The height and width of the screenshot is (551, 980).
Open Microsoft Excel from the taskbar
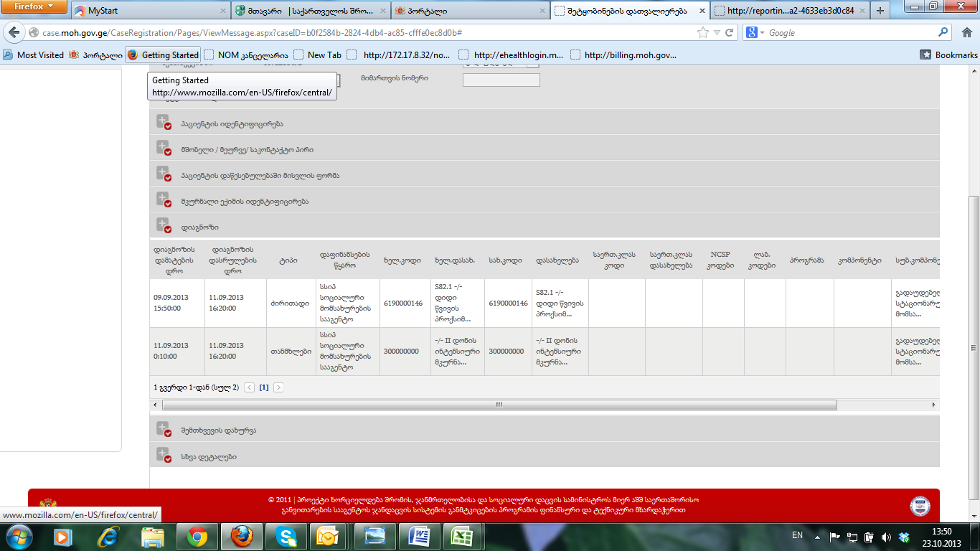pyautogui.click(x=463, y=537)
